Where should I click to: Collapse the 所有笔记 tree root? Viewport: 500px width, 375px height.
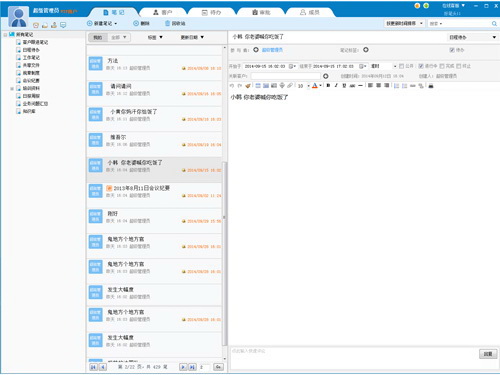tap(5, 35)
